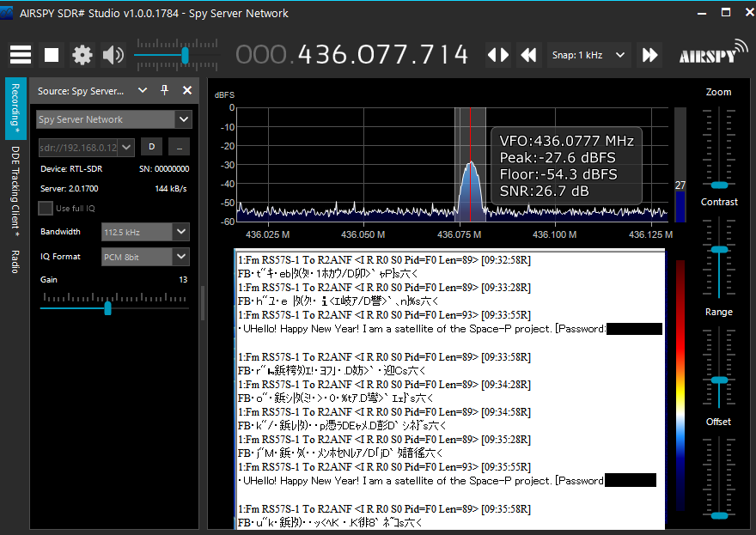The width and height of the screenshot is (756, 535).
Task: Expand the Source panel chevron menu
Action: pos(143,90)
